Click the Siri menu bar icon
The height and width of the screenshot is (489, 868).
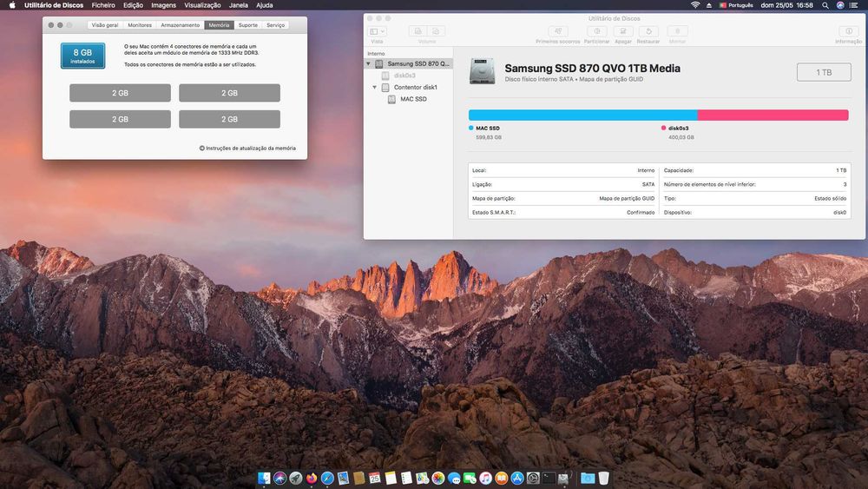click(840, 5)
